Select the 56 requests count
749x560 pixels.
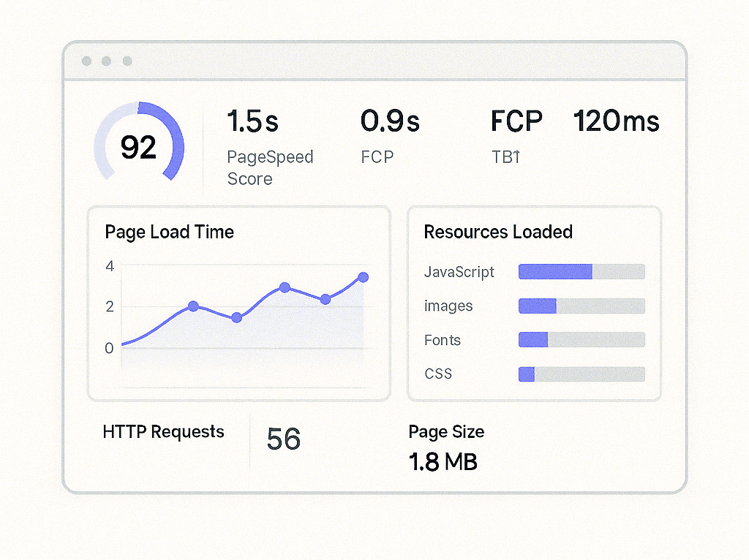click(284, 439)
